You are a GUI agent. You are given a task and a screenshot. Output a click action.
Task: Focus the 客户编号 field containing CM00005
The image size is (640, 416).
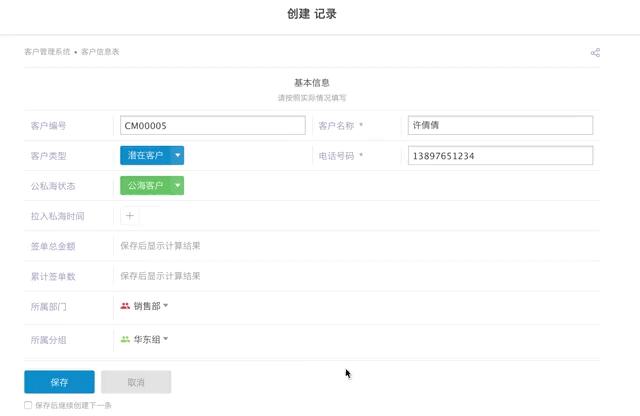pyautogui.click(x=212, y=126)
